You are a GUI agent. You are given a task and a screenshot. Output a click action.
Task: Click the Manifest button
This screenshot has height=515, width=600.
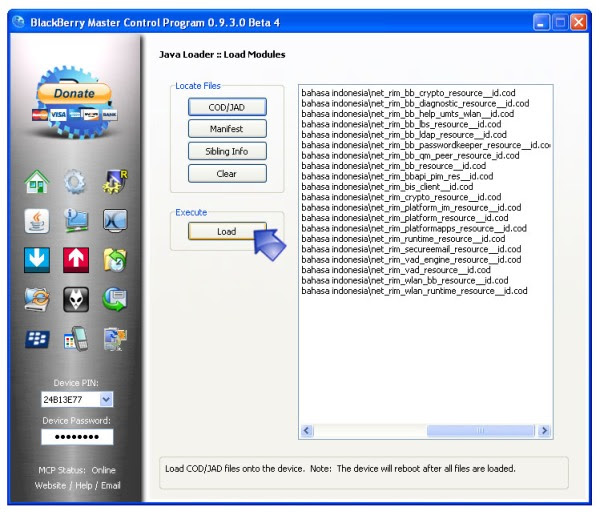point(227,129)
